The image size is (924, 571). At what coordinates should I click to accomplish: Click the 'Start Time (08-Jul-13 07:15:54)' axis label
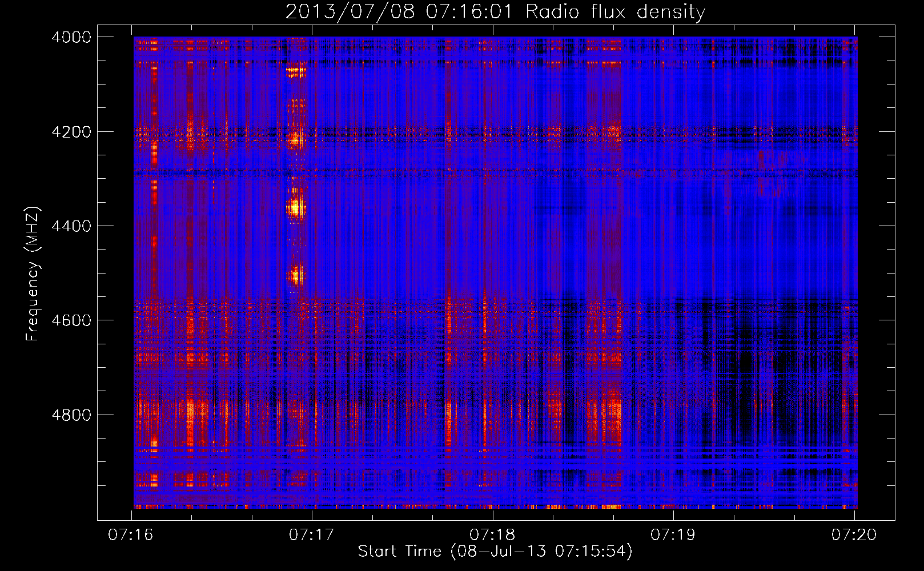click(495, 552)
